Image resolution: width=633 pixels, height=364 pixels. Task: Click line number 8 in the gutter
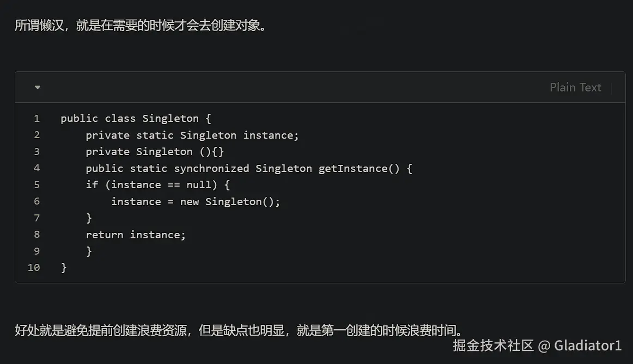(x=36, y=235)
